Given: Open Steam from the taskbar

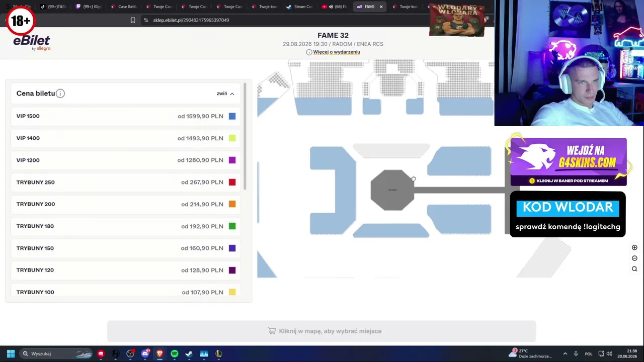Looking at the screenshot, I should pyautogui.click(x=189, y=353).
